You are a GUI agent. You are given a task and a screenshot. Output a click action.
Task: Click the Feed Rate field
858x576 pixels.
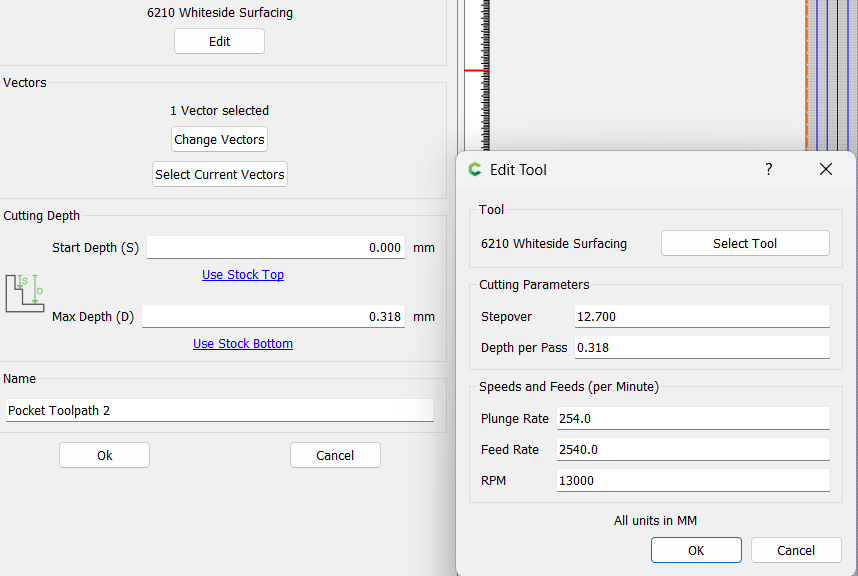pos(693,450)
